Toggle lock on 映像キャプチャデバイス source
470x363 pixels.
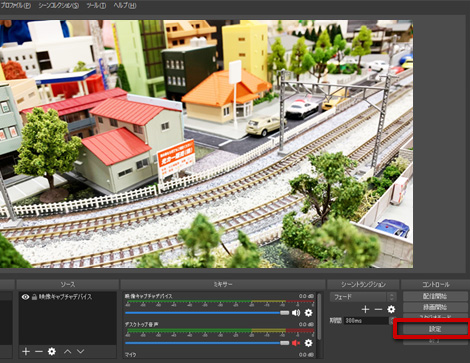point(34,297)
